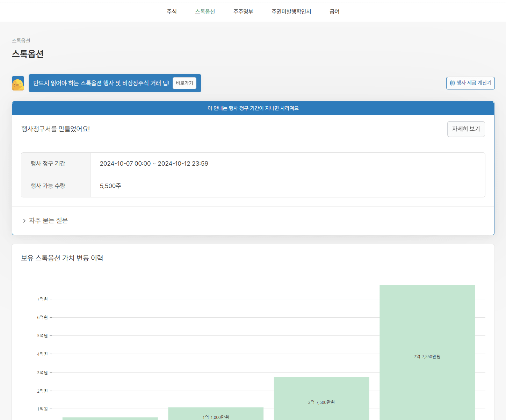The height and width of the screenshot is (420, 506).
Task: Select the 1억 1,000만원 chart bar
Action: tap(216, 414)
